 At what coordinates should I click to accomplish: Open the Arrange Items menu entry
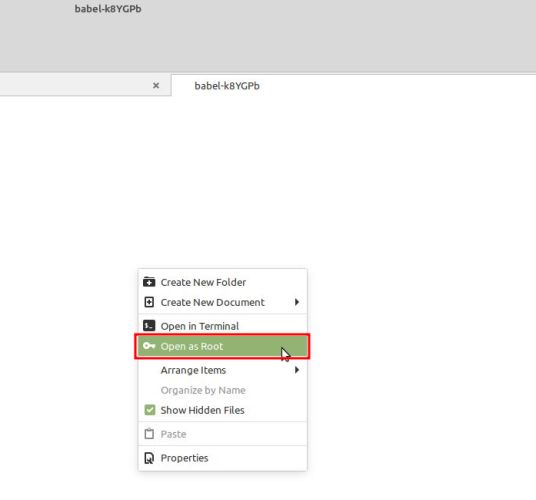tap(222, 370)
